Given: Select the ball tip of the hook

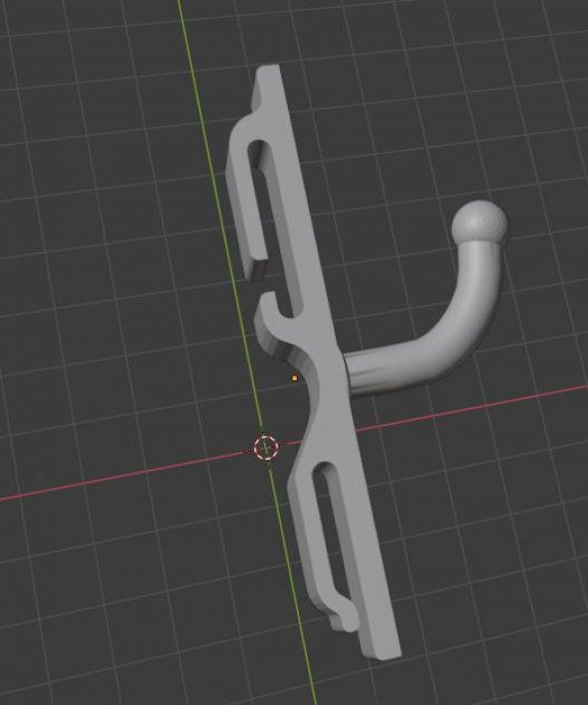Looking at the screenshot, I should pos(480,221).
